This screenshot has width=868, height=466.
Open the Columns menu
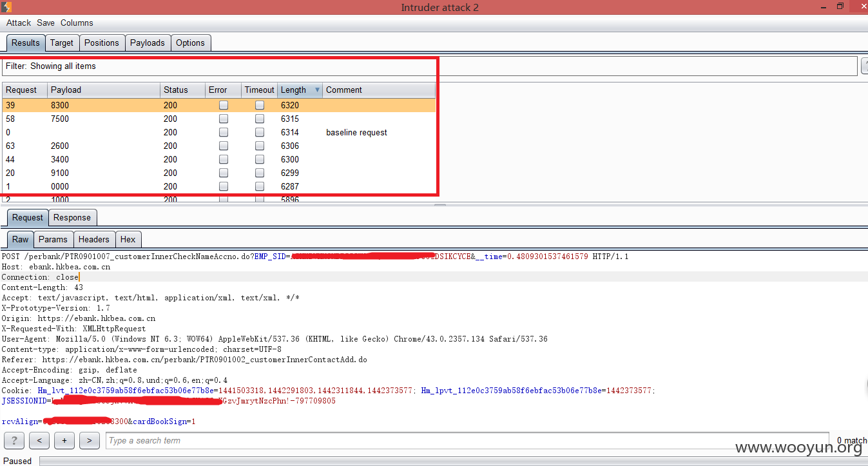pyautogui.click(x=77, y=23)
